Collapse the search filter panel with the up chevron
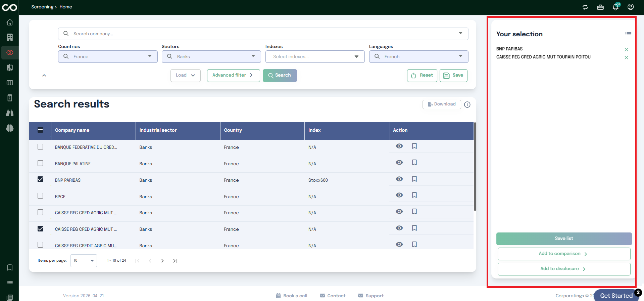Image resolution: width=644 pixels, height=301 pixels. pos(44,75)
